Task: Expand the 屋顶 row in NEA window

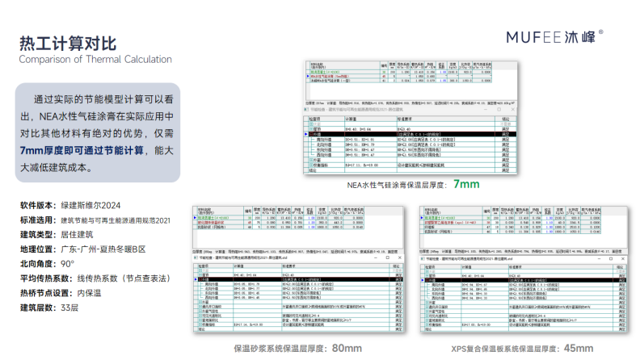Action: (311, 129)
